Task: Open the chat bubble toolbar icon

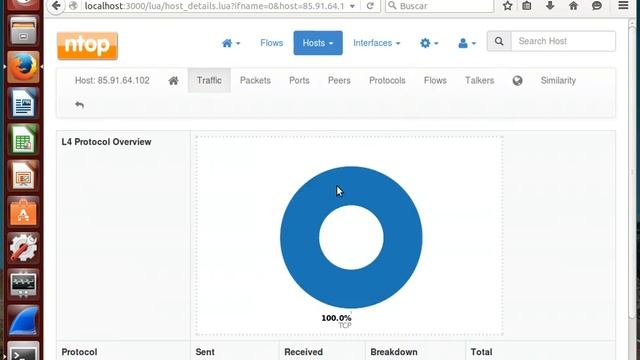Action: [597, 6]
